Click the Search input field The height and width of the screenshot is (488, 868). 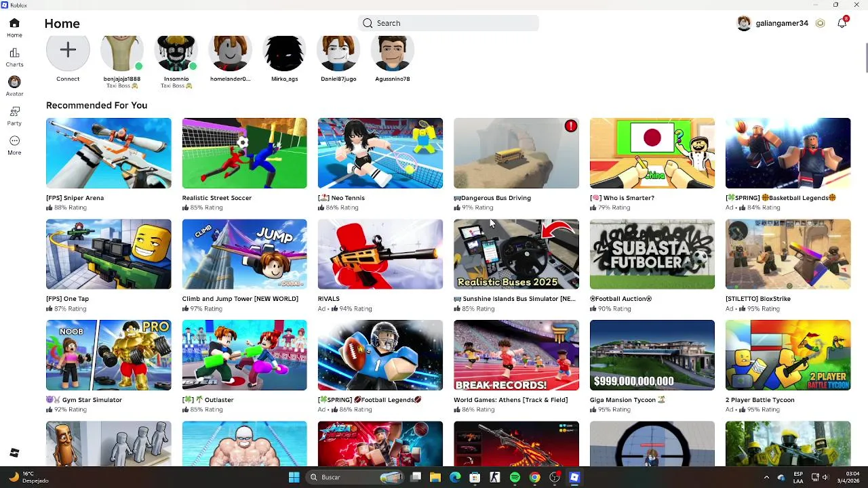(448, 23)
